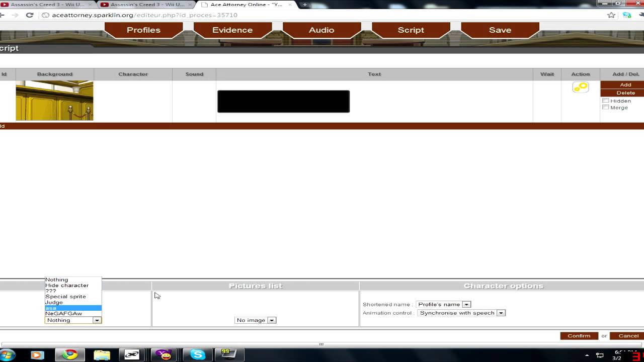This screenshot has height=362, width=644.
Task: Select 'Nothing' in the open character list
Action: [73, 280]
